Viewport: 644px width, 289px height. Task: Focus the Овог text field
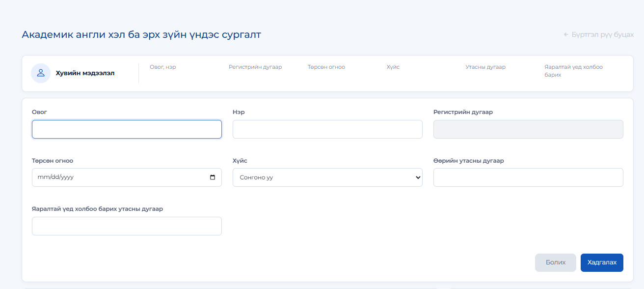pos(127,129)
